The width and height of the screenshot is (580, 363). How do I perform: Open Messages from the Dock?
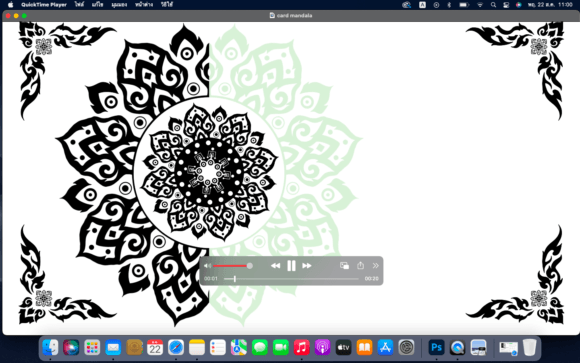[x=260, y=347]
